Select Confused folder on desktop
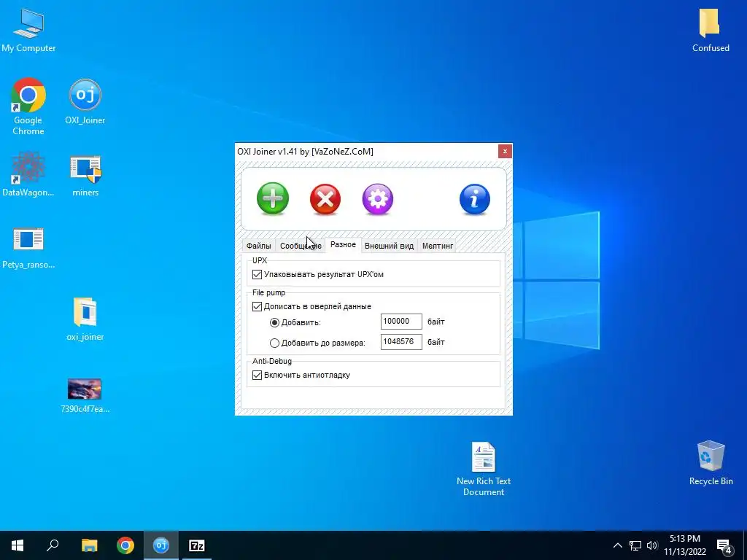 711,31
